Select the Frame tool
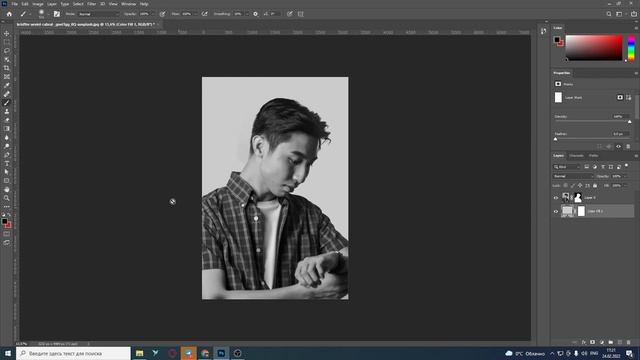This screenshot has width=640, height=360. point(7,76)
